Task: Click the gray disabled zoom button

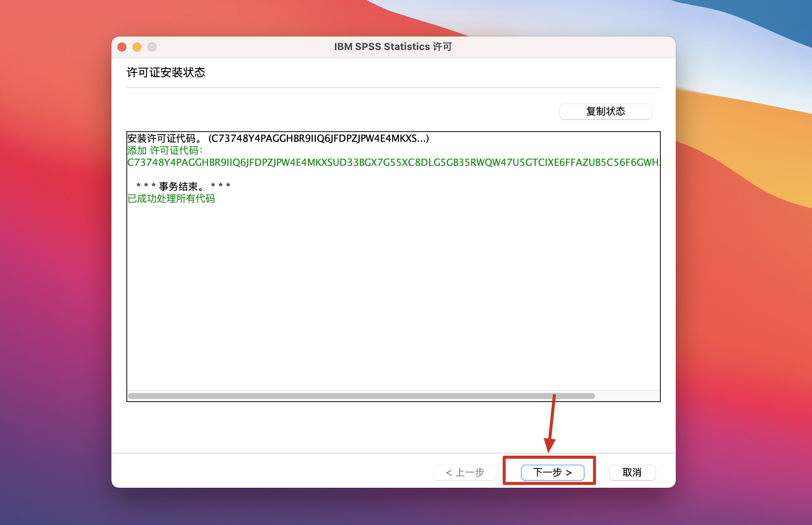Action: click(x=152, y=47)
